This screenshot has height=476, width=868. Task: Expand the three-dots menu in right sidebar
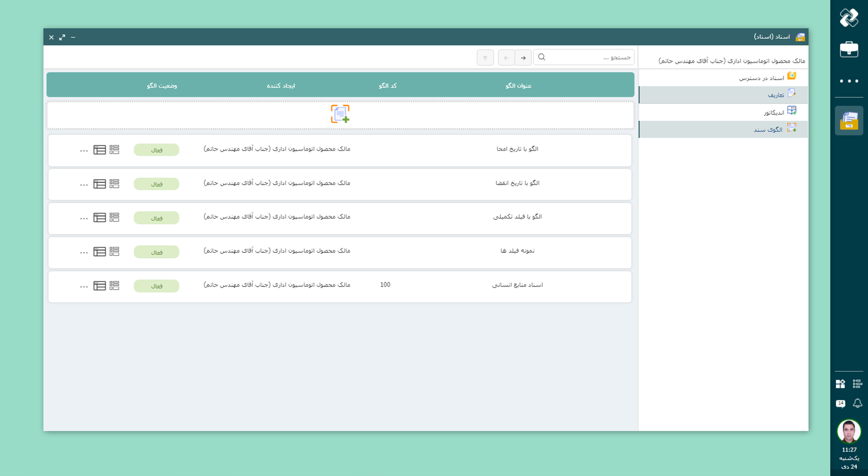point(849,81)
